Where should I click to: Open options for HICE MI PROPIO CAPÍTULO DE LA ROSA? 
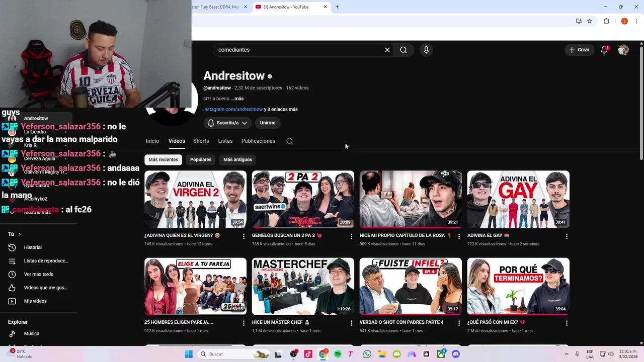click(x=459, y=236)
